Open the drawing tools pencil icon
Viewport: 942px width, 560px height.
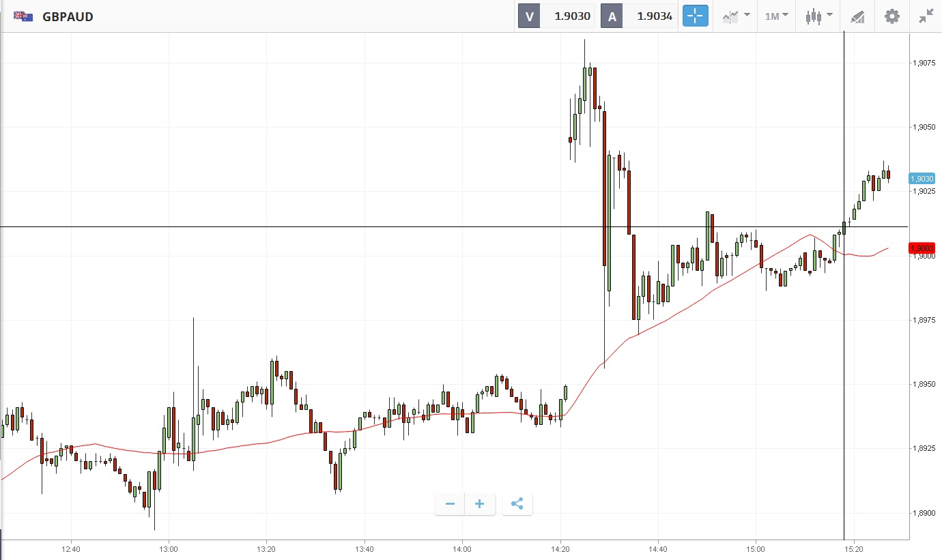[858, 16]
